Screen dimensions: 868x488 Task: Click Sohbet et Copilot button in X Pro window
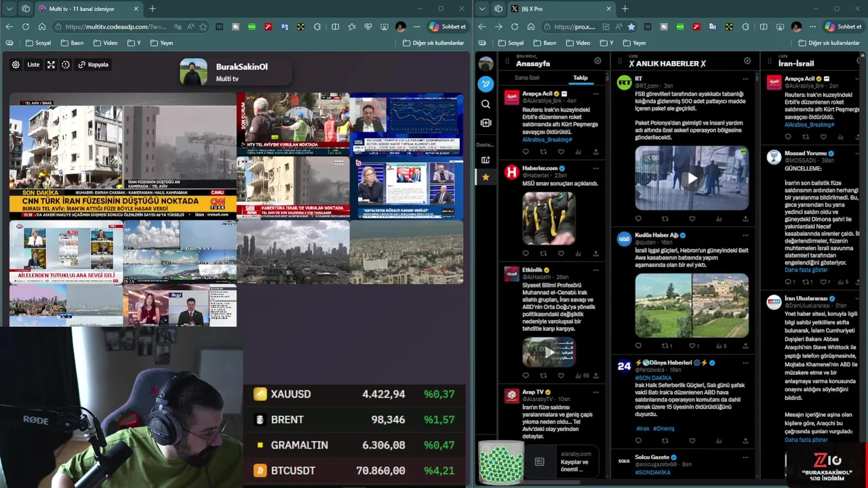point(844,26)
